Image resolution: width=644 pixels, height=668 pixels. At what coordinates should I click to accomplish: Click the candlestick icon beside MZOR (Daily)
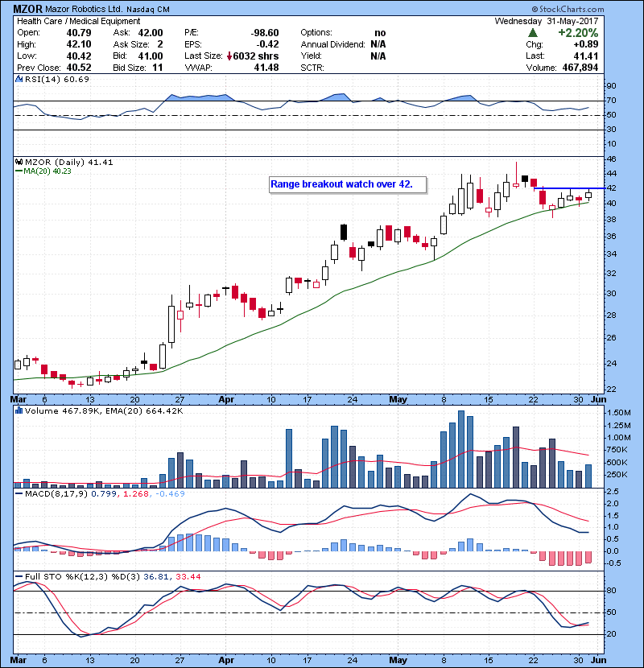(19, 162)
